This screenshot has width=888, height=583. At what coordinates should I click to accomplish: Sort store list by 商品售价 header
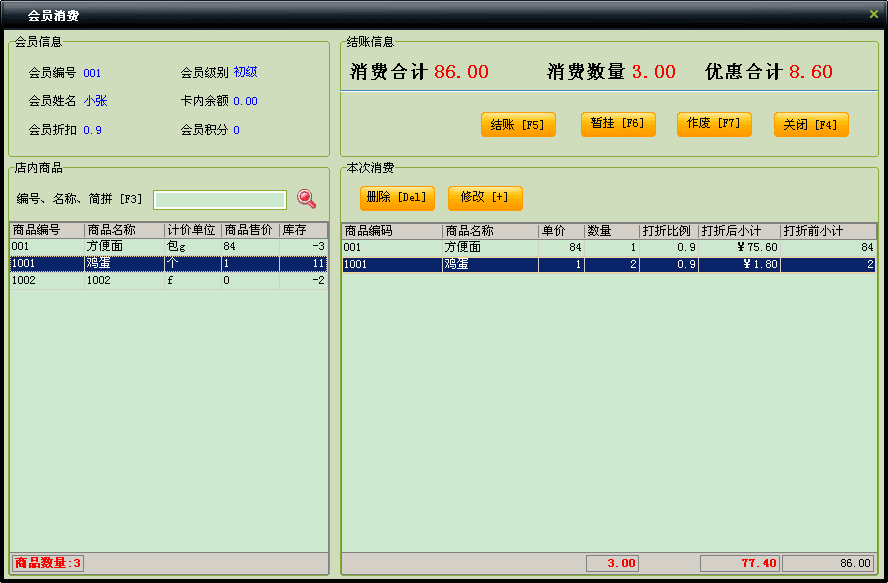[x=249, y=230]
